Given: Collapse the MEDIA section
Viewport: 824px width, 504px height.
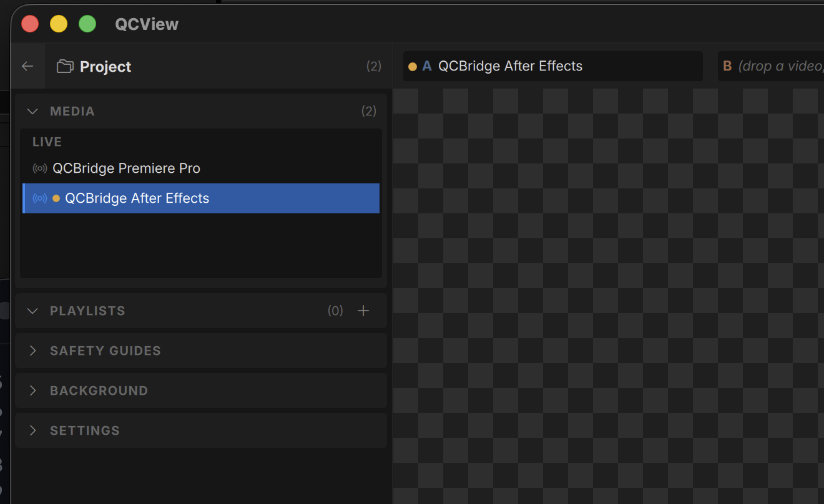Looking at the screenshot, I should coord(33,111).
